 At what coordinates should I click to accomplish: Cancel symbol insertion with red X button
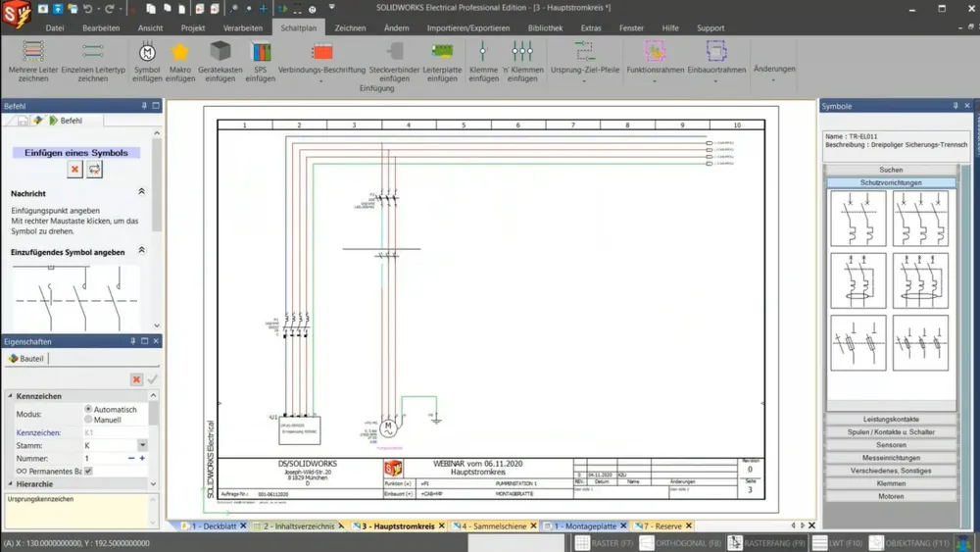[x=74, y=170]
